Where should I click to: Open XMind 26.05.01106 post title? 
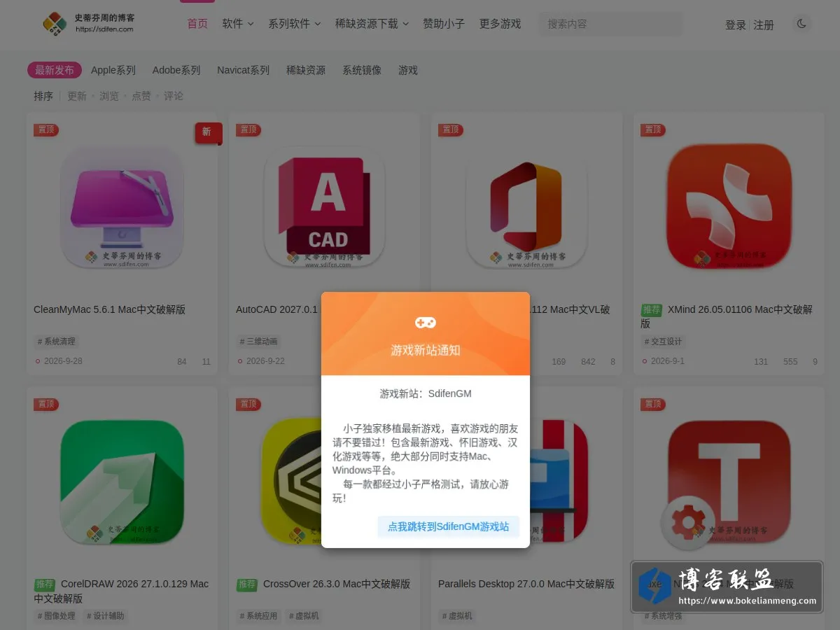[727, 316]
